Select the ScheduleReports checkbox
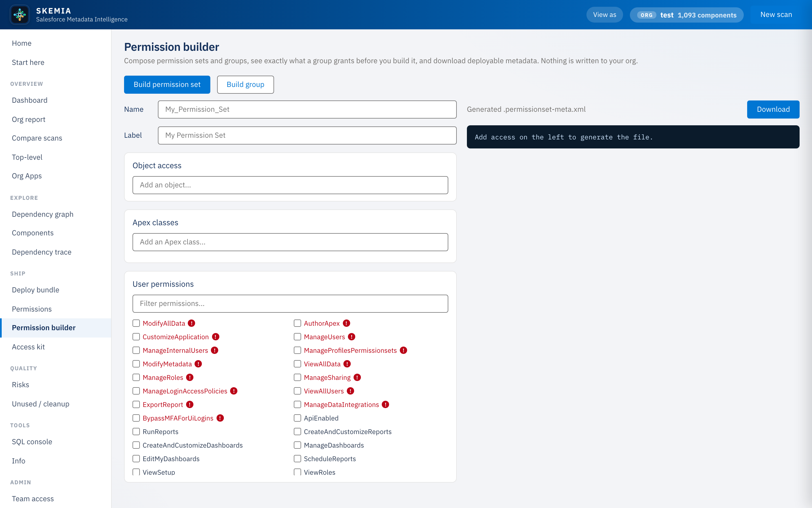Screen dimensions: 812x508 point(297,459)
